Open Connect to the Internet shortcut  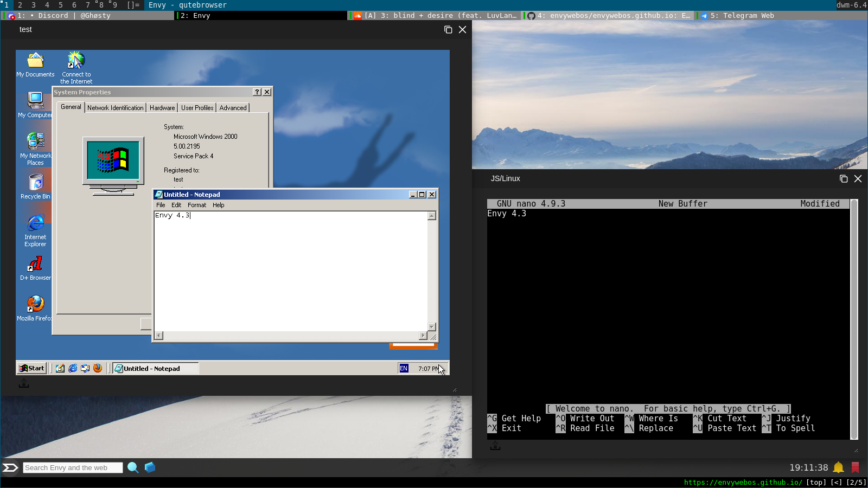(x=76, y=67)
